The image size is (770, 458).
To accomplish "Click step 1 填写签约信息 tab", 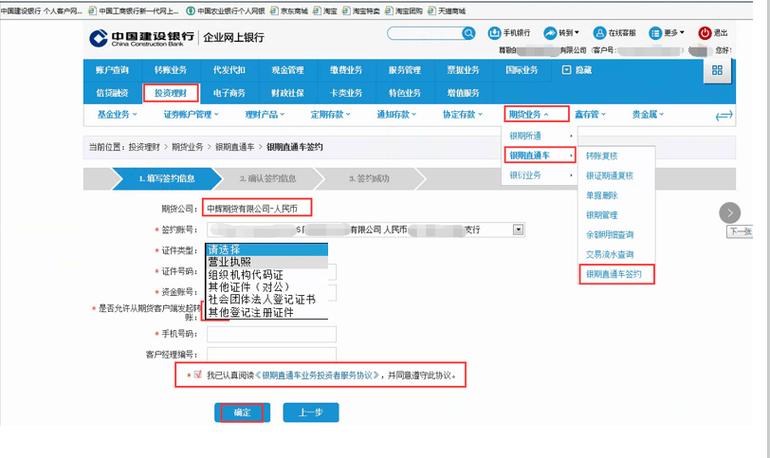I will pos(167,179).
